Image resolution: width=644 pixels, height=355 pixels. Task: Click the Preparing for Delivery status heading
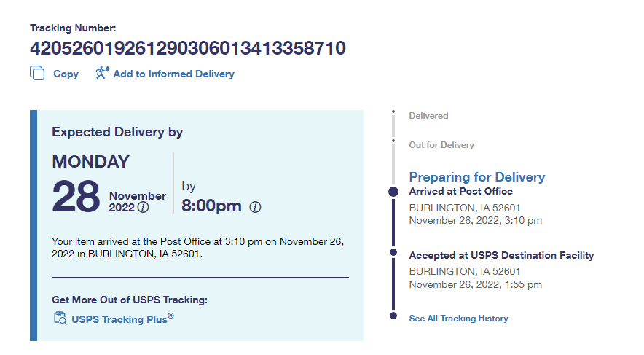[x=476, y=177]
